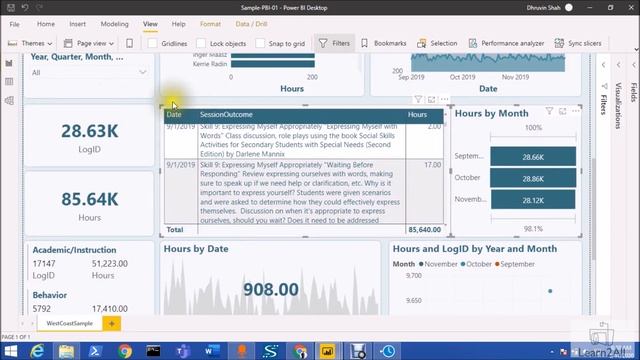Click Focus mode icon above table visual
This screenshot has width=640, height=360.
click(431, 99)
